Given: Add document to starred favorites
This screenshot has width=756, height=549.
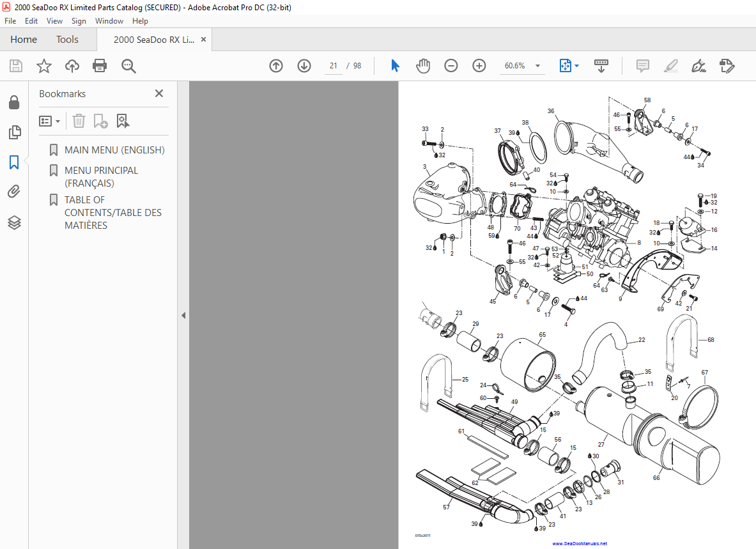Looking at the screenshot, I should click(44, 66).
